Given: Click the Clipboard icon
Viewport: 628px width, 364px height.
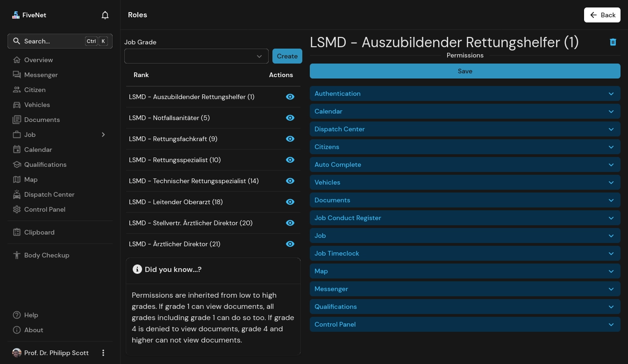Looking at the screenshot, I should tap(17, 232).
